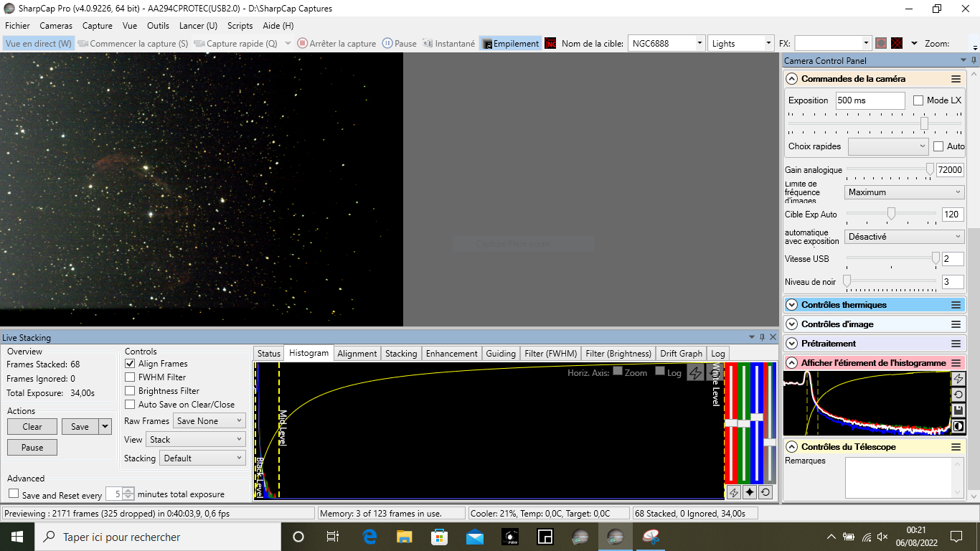Open Mail app from taskbar

[x=474, y=537]
